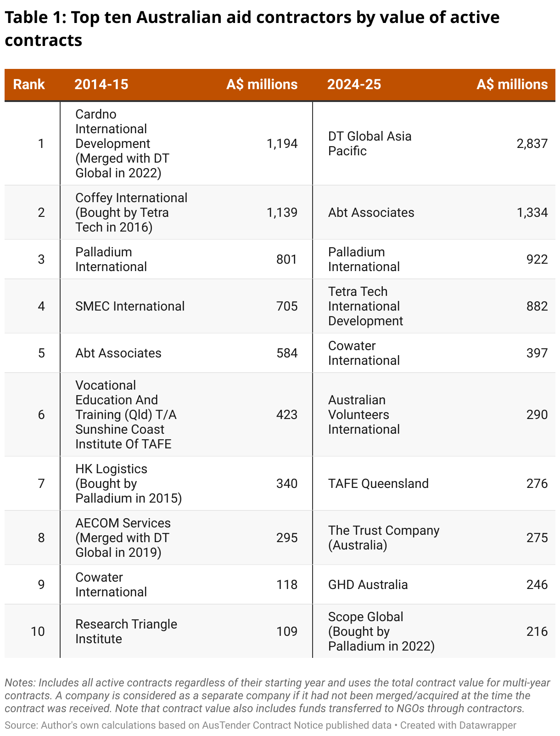Click the SMEC International cell

[130, 306]
